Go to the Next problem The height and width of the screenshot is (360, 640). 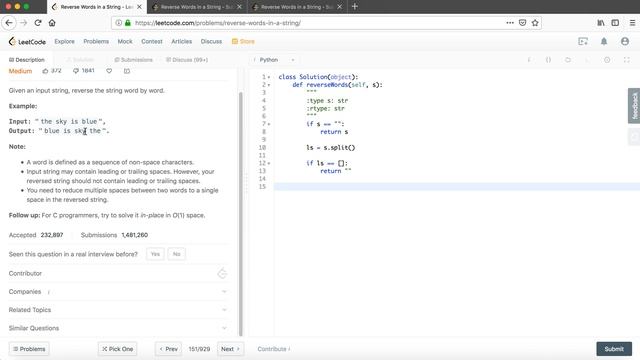pos(230,349)
